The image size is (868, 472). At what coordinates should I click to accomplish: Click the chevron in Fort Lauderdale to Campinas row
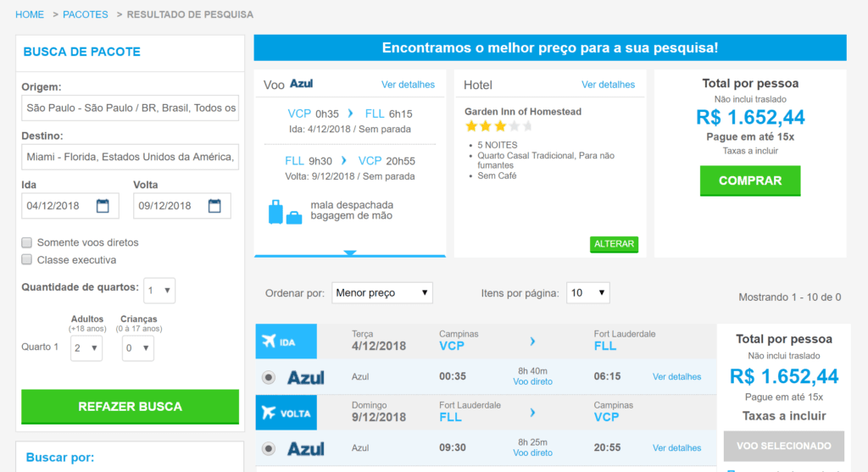coord(532,412)
